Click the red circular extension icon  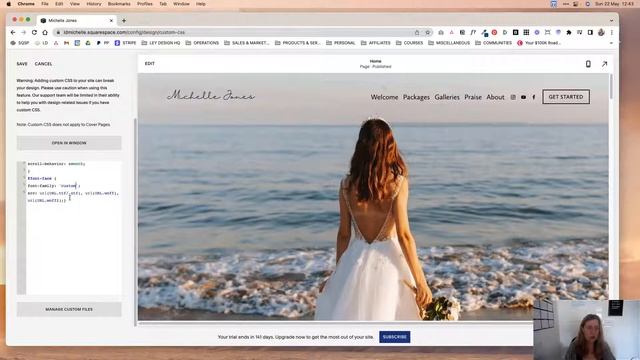pos(494,32)
